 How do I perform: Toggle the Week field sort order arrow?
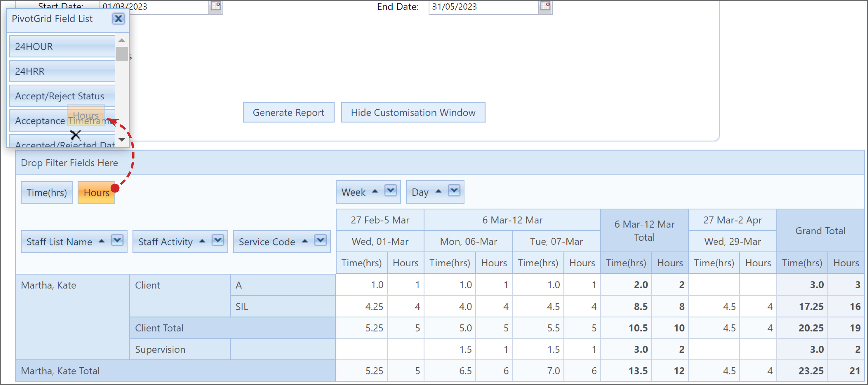375,191
